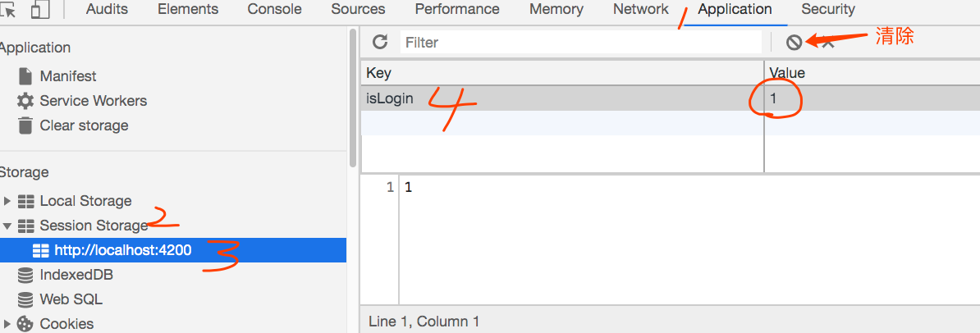The image size is (980, 333).
Task: Select the isLogin key row
Action: (670, 98)
